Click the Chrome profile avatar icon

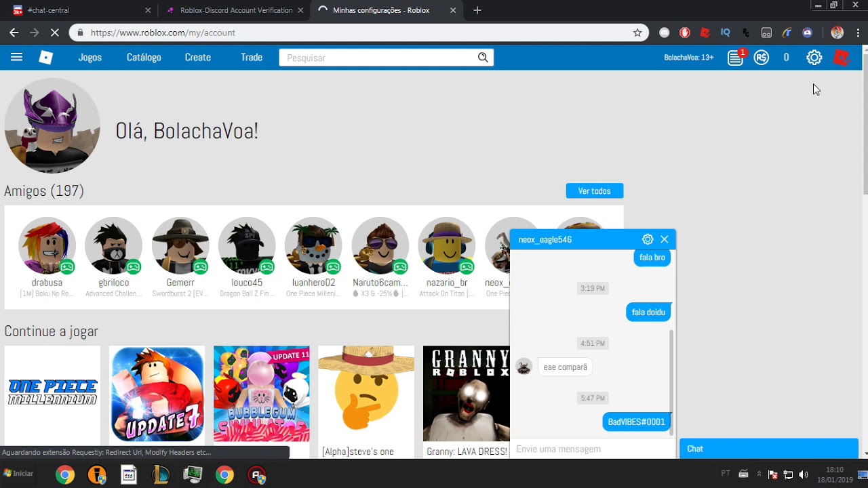click(x=837, y=33)
